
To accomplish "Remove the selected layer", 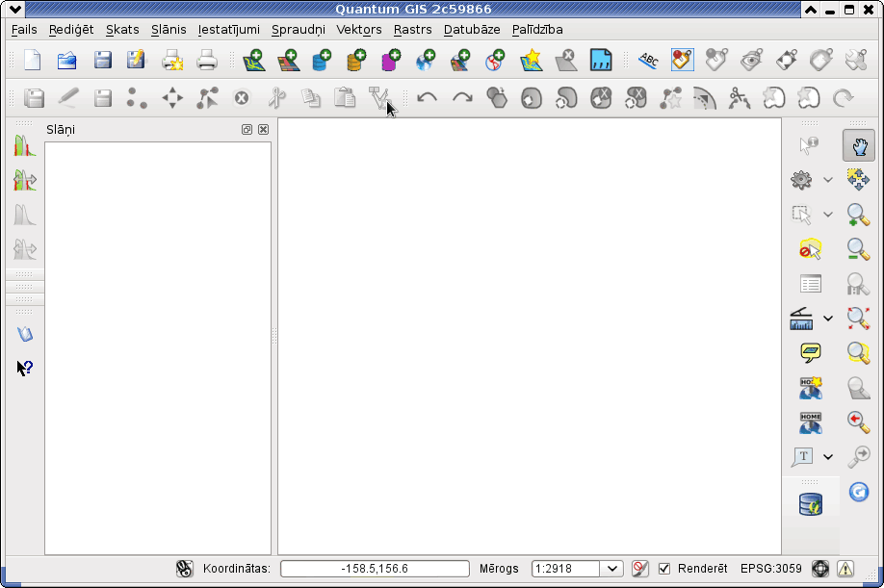I will click(566, 60).
